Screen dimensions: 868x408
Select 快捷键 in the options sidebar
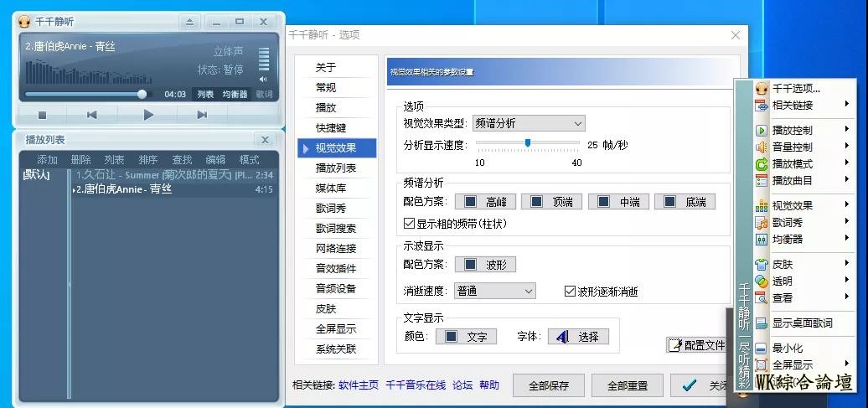point(331,128)
